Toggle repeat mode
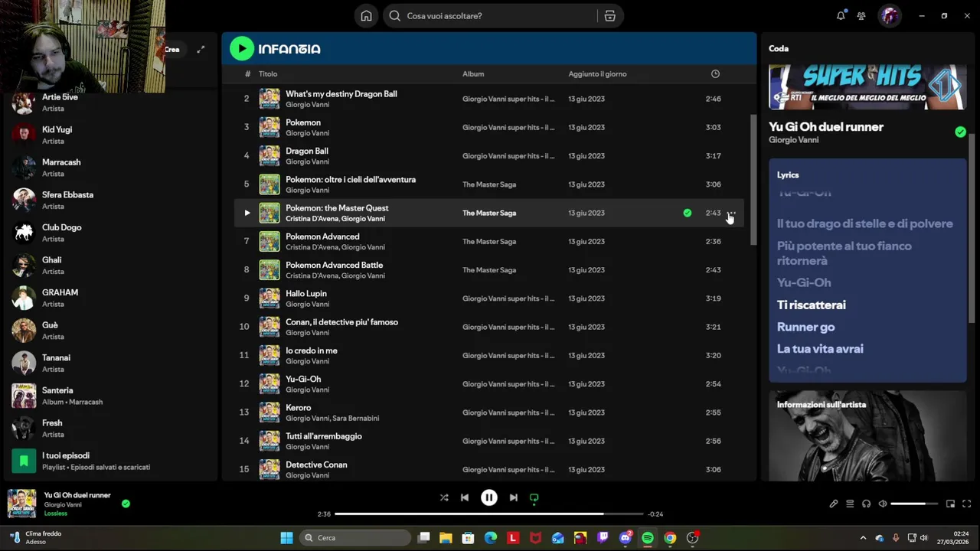The width and height of the screenshot is (980, 551). coord(534,497)
